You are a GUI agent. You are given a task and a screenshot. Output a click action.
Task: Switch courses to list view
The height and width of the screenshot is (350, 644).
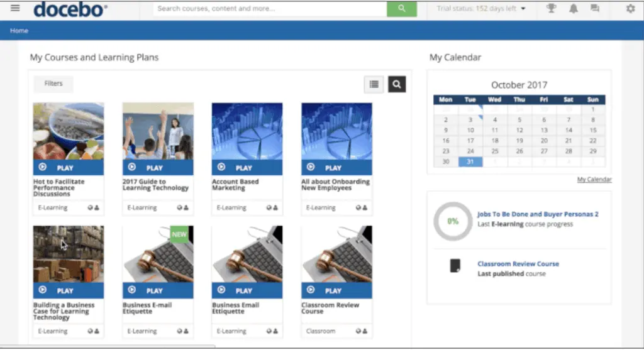[x=374, y=84]
